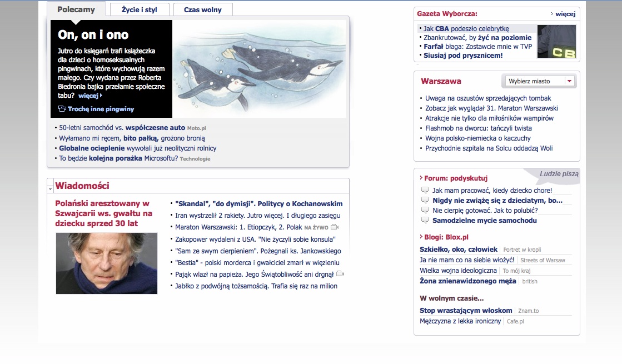Open Jabłko z podwójną tożsamością article
The image size is (622, 364).
pyautogui.click(x=256, y=286)
